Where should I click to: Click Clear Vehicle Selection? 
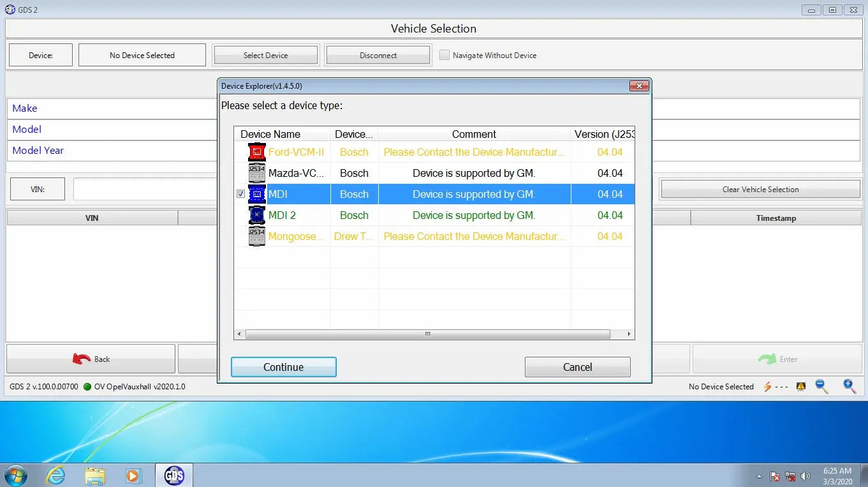point(760,189)
